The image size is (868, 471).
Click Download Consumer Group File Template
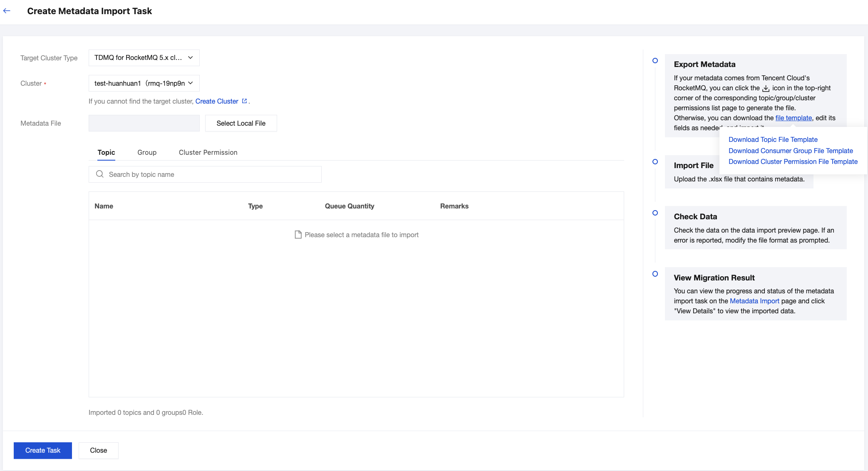[x=790, y=151]
